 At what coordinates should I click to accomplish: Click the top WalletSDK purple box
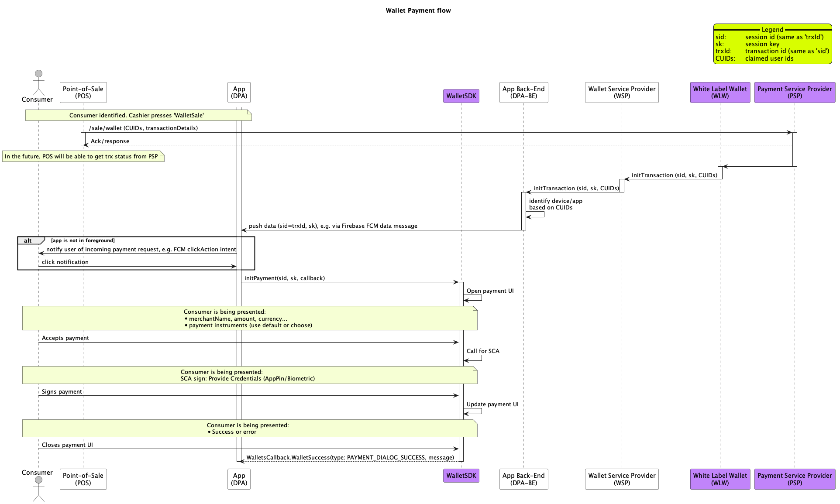[461, 96]
